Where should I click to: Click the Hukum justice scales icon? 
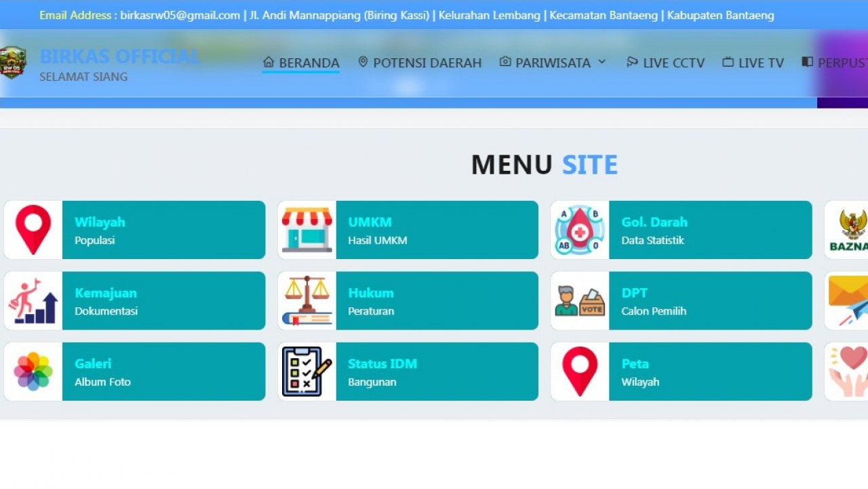point(307,301)
